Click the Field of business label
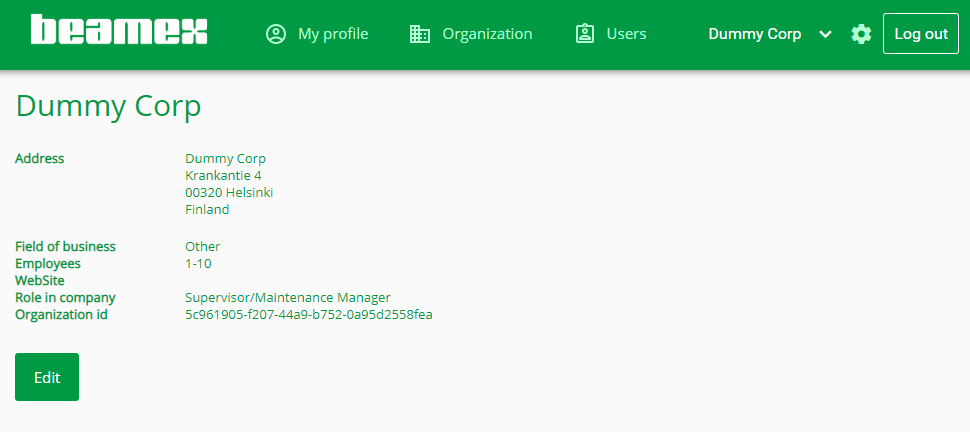The image size is (970, 432). (x=65, y=246)
